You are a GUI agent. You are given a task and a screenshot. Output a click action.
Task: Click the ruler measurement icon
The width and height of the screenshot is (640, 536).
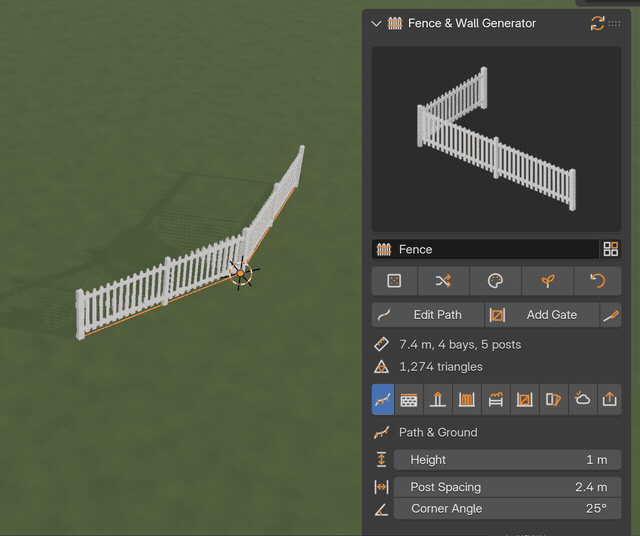381,345
